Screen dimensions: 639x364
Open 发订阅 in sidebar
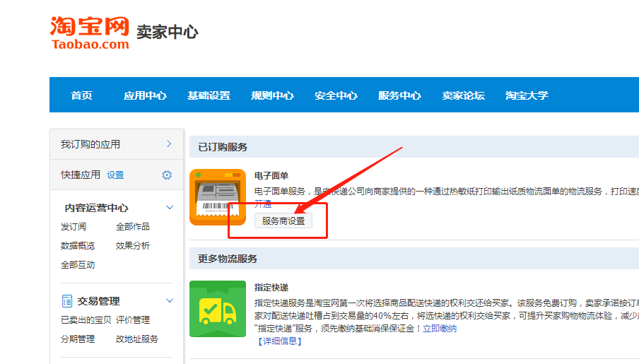74,227
